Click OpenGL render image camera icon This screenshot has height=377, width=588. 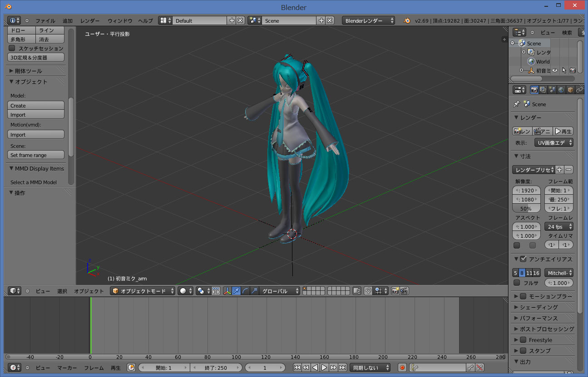pos(395,291)
